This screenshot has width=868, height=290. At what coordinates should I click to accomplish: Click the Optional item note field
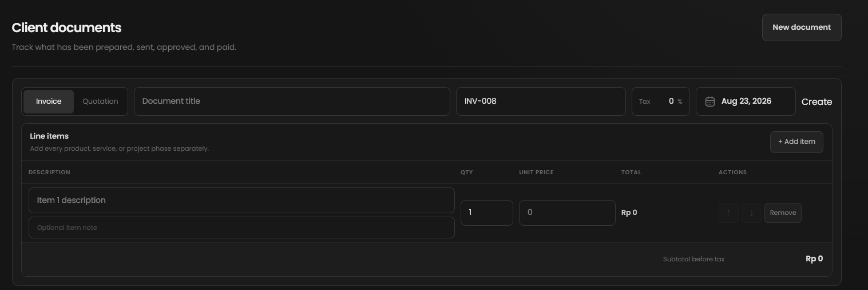(x=241, y=228)
